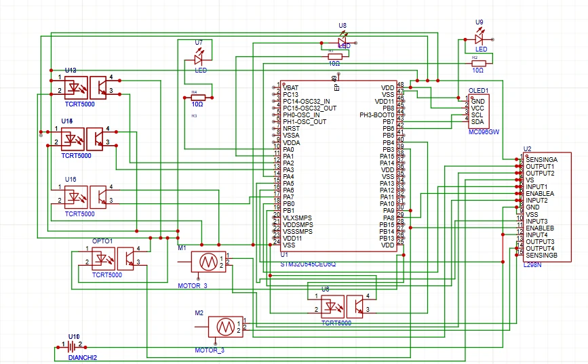Click the SENSINGB pin on the L298N
Image resolution: width=588 pixels, height=364 pixels.
[x=541, y=256]
